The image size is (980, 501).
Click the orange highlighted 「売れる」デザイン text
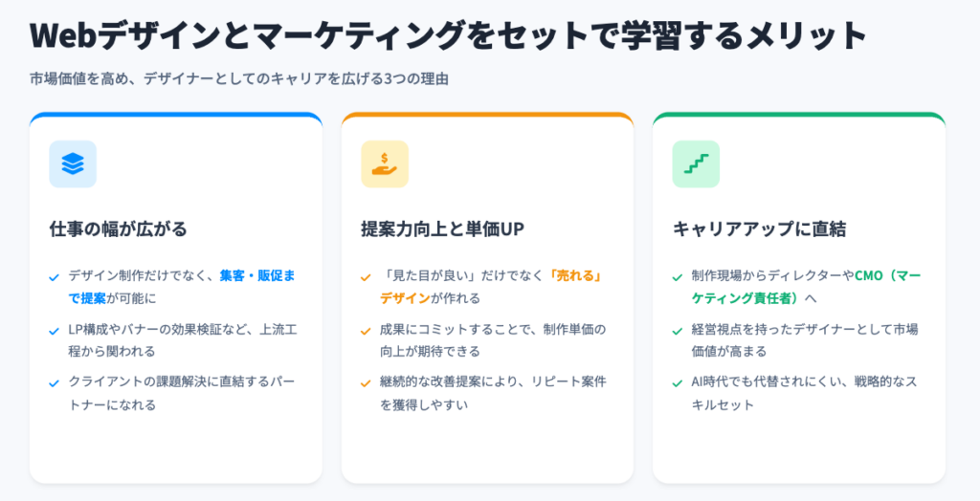pyautogui.click(x=581, y=276)
